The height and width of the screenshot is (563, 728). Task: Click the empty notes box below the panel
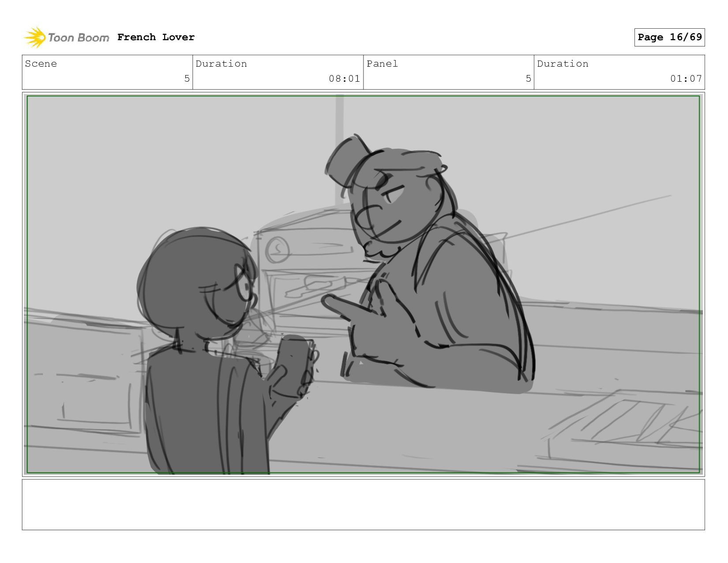[x=363, y=504]
